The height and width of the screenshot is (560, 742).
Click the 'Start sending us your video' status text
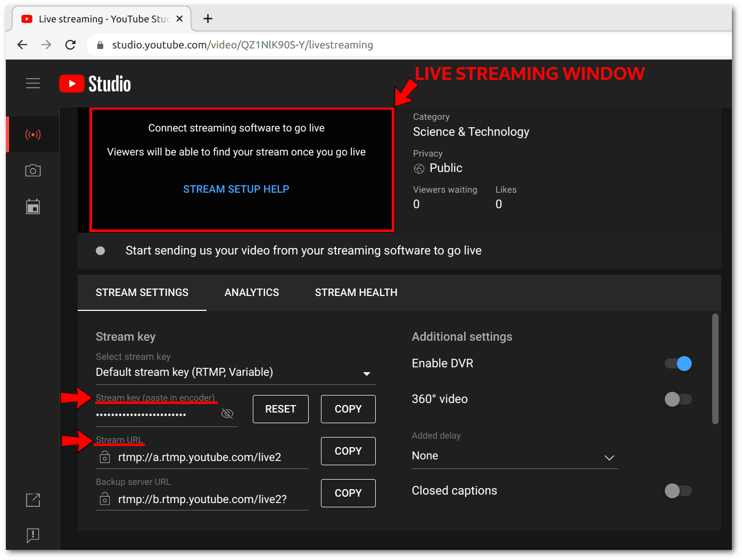point(303,251)
